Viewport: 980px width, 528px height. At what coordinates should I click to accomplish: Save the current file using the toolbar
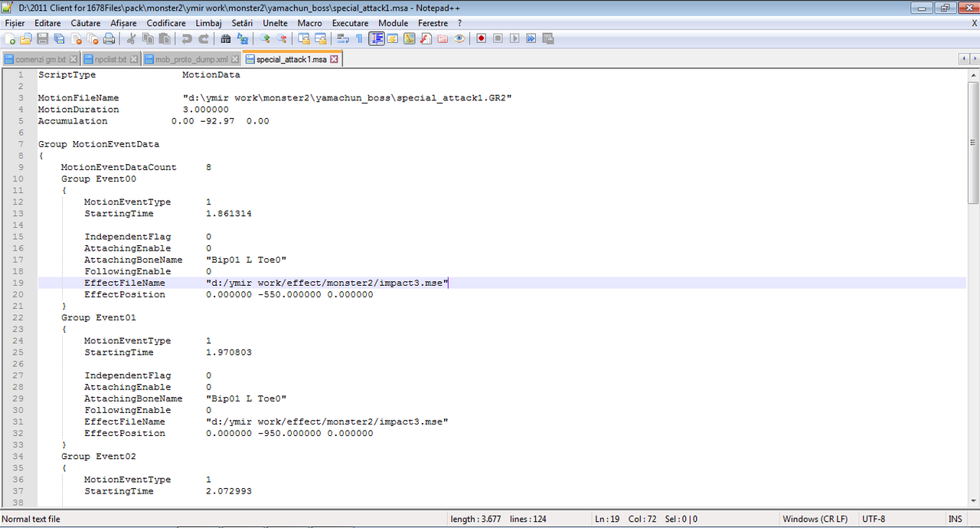pos(43,38)
